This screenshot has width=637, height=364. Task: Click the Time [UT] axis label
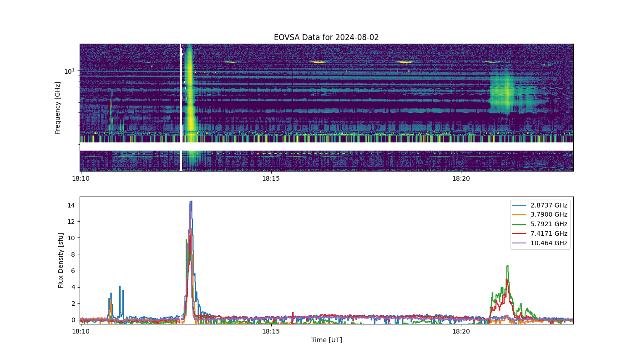[x=326, y=340]
